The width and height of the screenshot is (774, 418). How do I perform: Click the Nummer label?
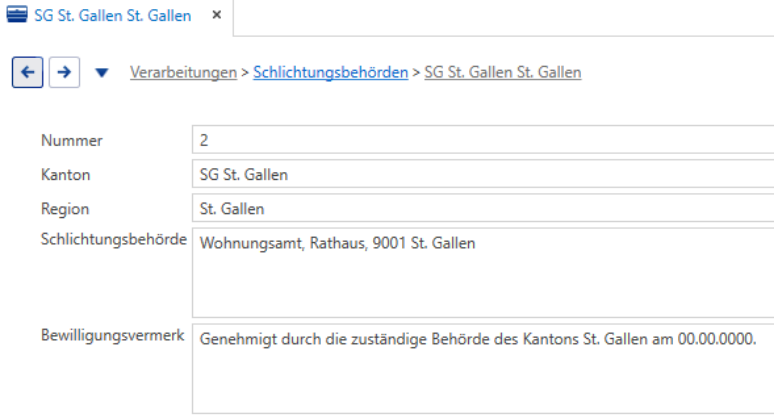(72, 141)
